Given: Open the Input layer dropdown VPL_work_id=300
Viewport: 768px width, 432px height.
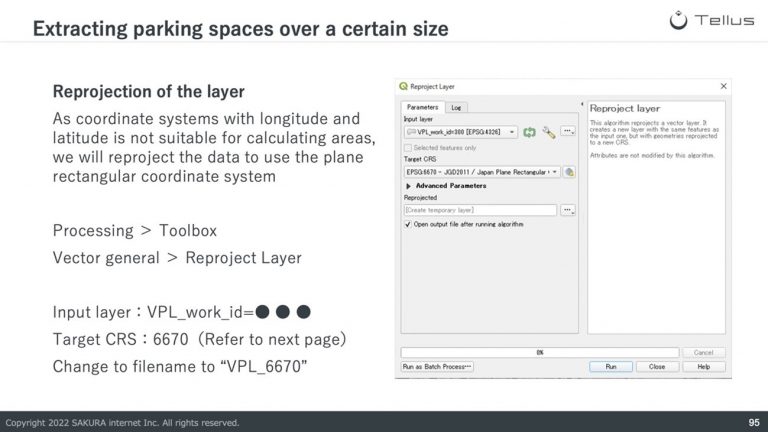Looking at the screenshot, I should pyautogui.click(x=460, y=132).
